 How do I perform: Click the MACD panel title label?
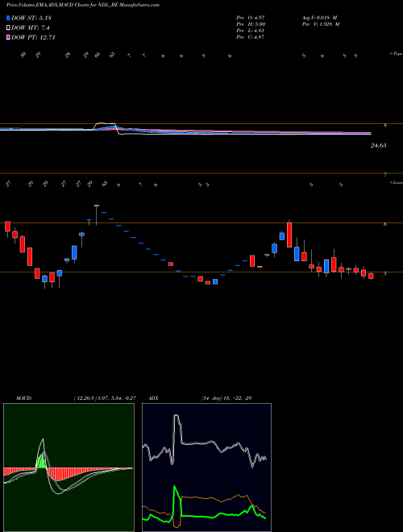coord(23,398)
